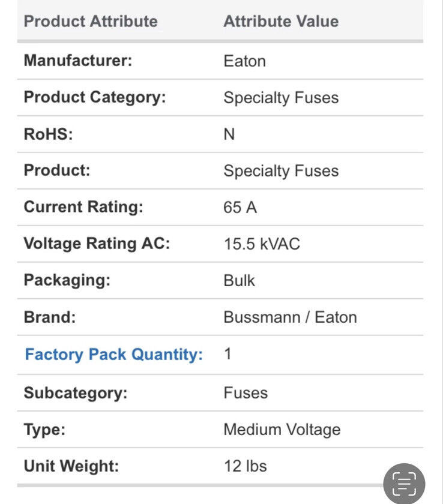Click the RoHS value N

229,134
